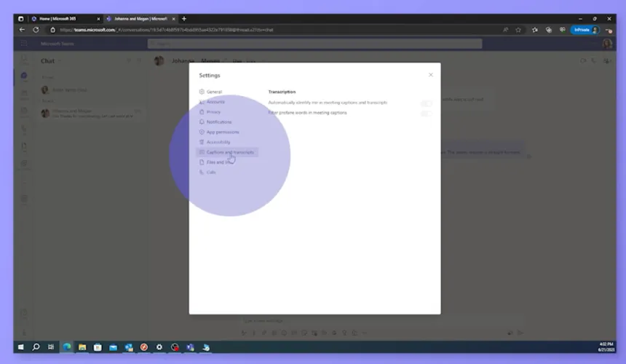
Task: Toggle filter profane words in meeting captions
Action: click(426, 113)
